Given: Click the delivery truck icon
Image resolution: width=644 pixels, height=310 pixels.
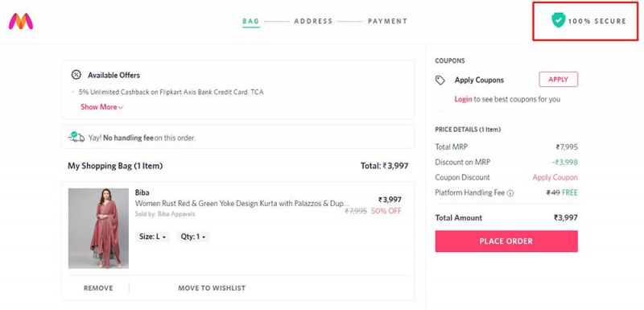Looking at the screenshot, I should (x=76, y=137).
